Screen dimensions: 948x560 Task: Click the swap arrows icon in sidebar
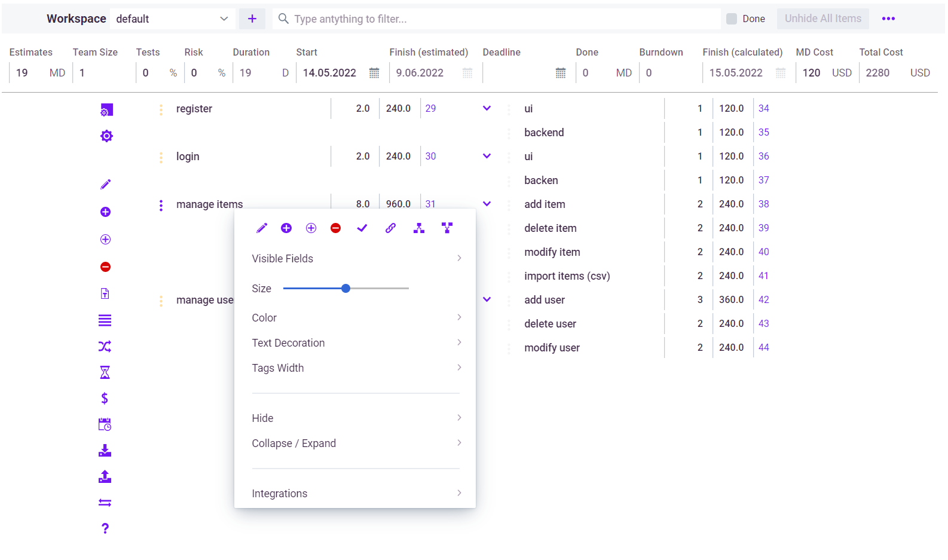(x=105, y=503)
